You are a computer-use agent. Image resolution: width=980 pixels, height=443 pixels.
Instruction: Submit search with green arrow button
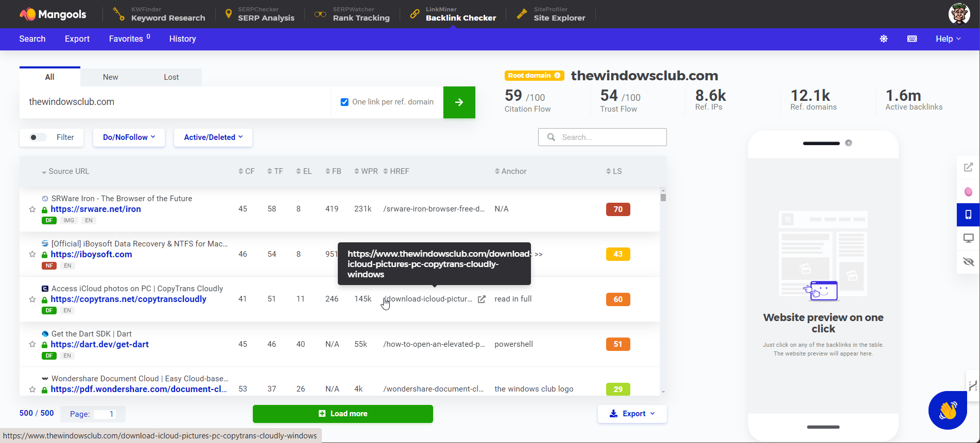pyautogui.click(x=459, y=102)
